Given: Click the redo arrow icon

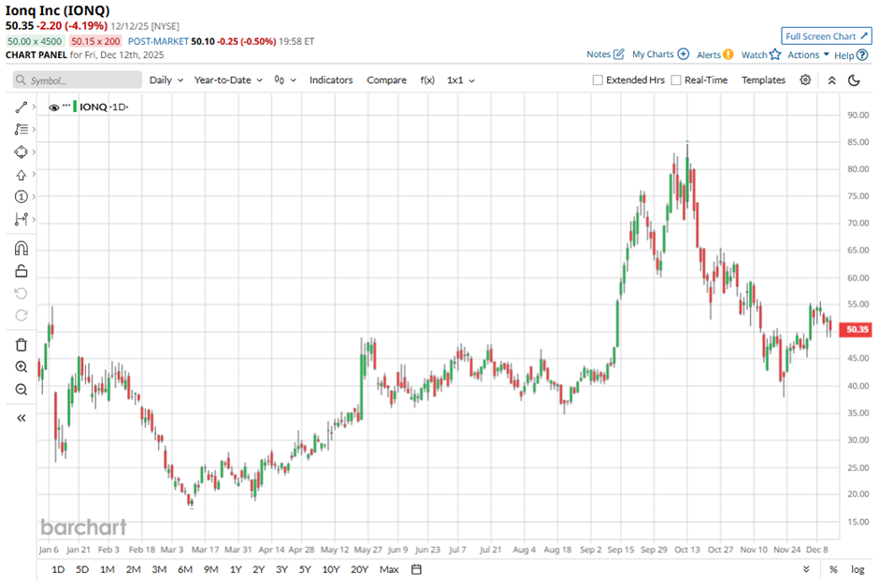Looking at the screenshot, I should (x=21, y=316).
